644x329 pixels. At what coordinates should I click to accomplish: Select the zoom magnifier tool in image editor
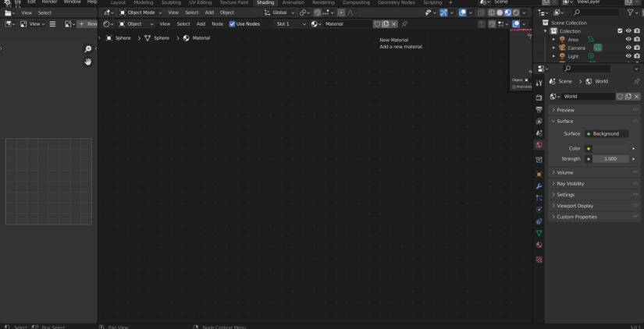(88, 49)
